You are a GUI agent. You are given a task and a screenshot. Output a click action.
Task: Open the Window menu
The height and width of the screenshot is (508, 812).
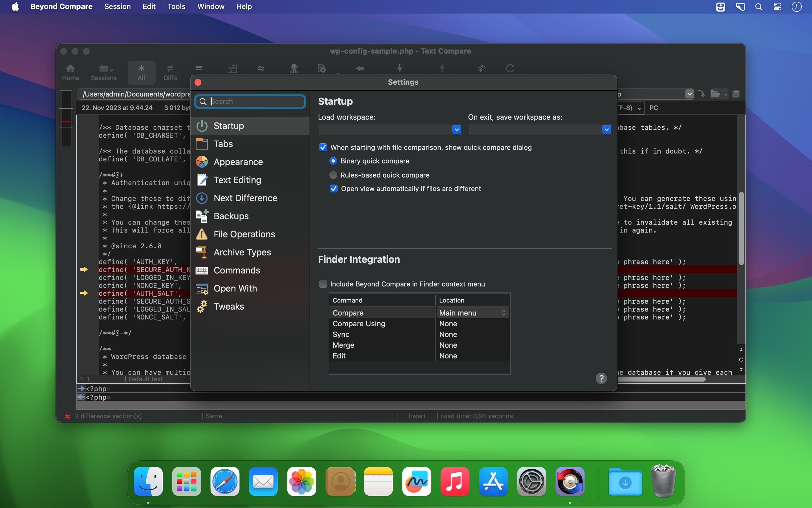(211, 7)
